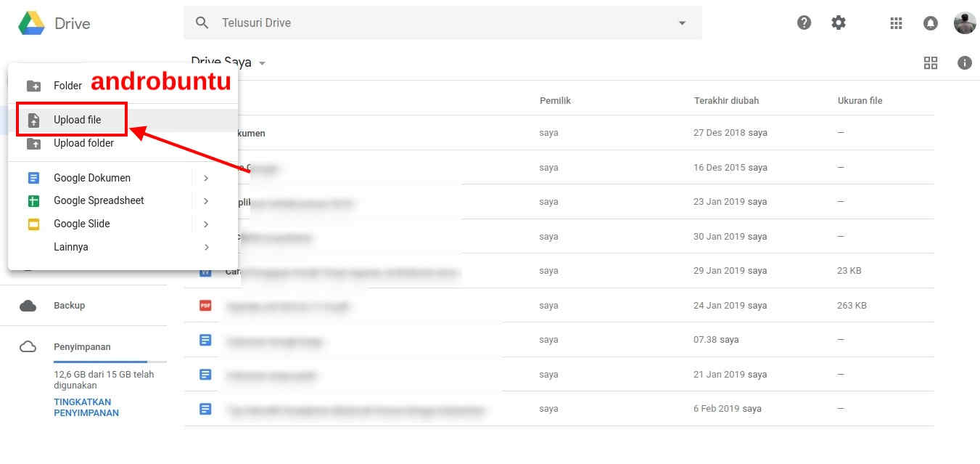Viewport: 980px width, 464px height.
Task: Open your profile avatar
Action: point(965,23)
